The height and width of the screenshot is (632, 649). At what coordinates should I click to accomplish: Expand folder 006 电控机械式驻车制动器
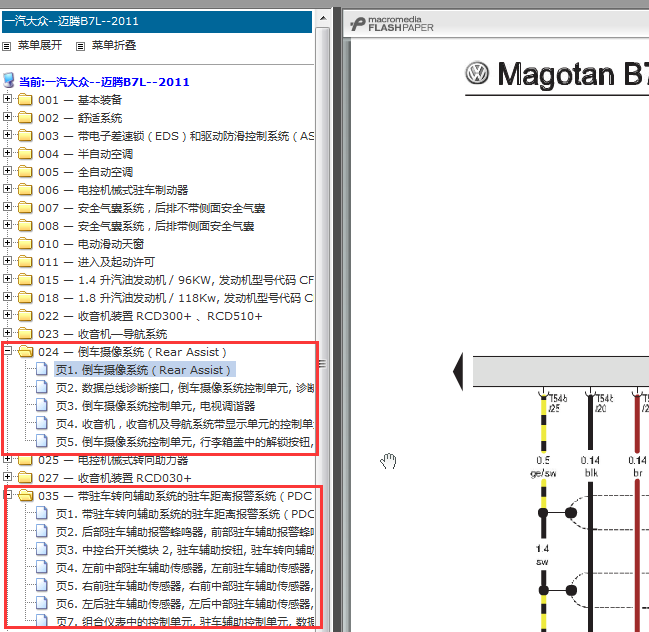pos(7,189)
